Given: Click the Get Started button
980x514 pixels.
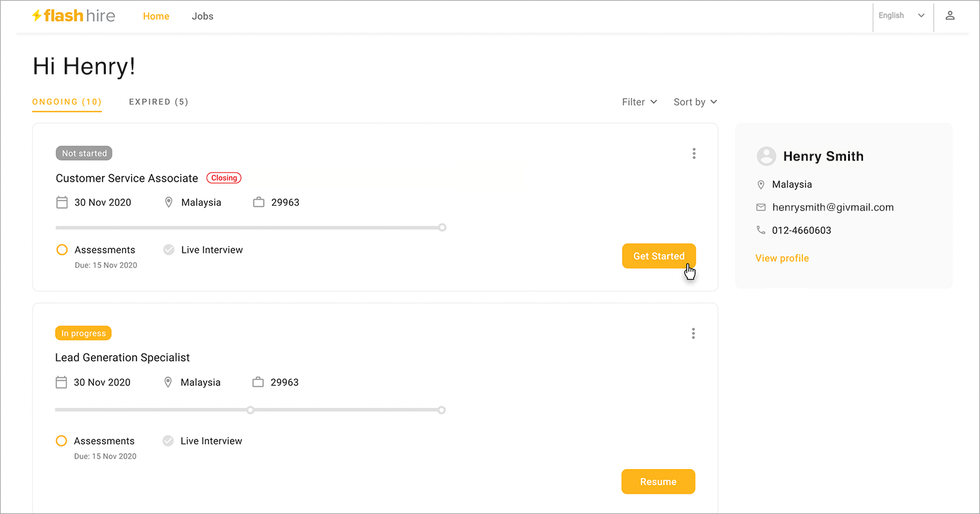Looking at the screenshot, I should (659, 256).
